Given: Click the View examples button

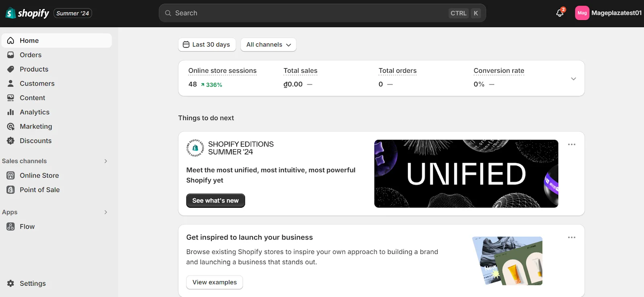Looking at the screenshot, I should click(x=214, y=282).
